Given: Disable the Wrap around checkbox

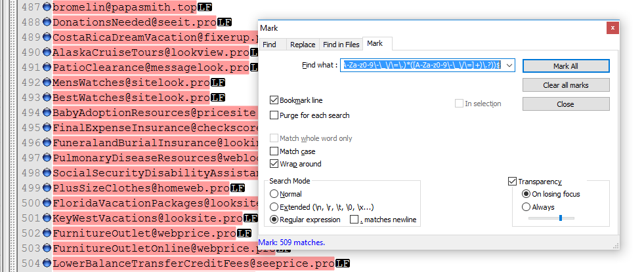Looking at the screenshot, I should tap(274, 164).
